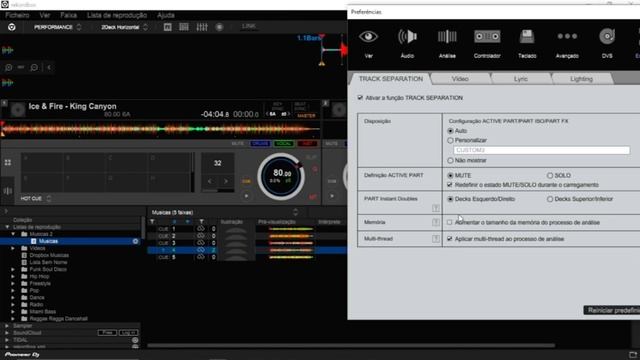
Task: Click the Reiniciar predefinições button
Action: click(612, 310)
